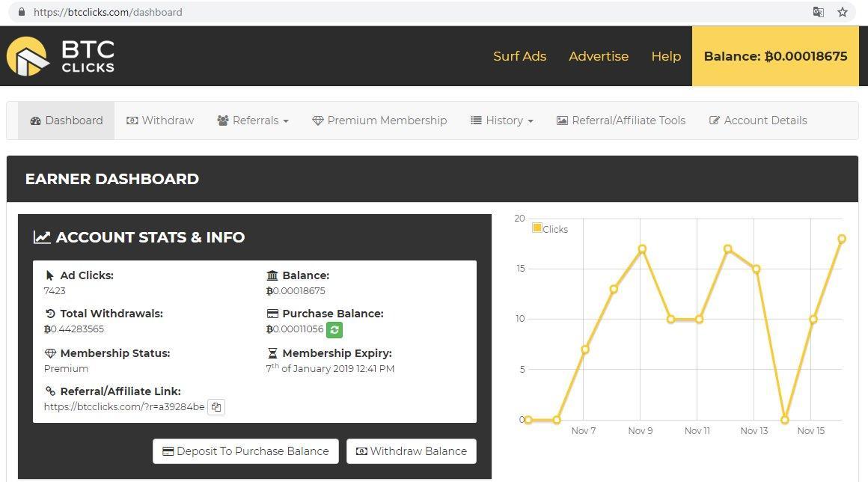Click Deposit To Purchase Balance button
The height and width of the screenshot is (482, 868).
click(245, 451)
